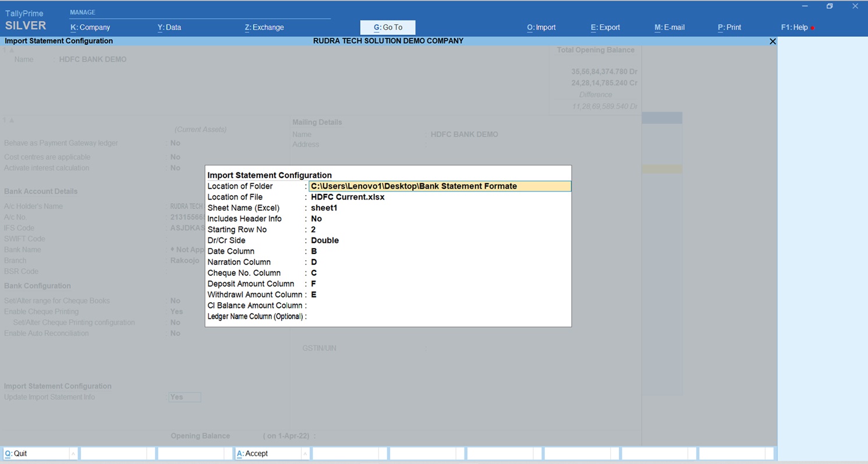Open the P: Print menu
The width and height of the screenshot is (868, 464).
(729, 27)
